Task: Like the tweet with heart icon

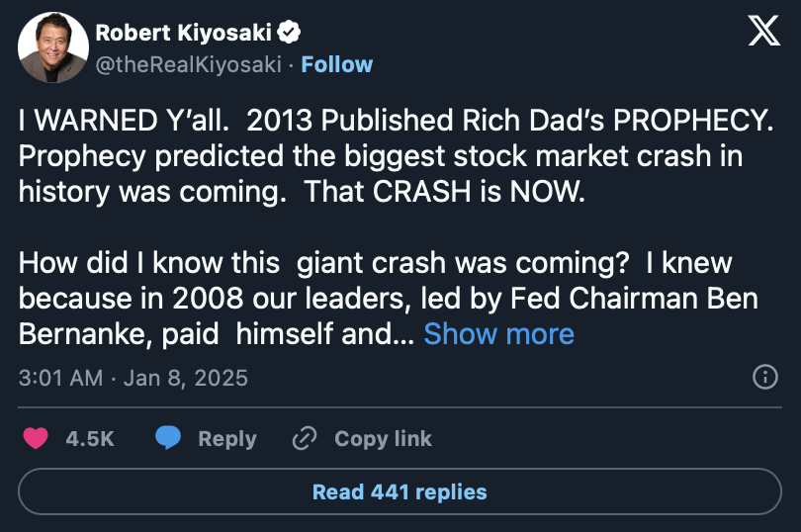Action: pyautogui.click(x=36, y=438)
